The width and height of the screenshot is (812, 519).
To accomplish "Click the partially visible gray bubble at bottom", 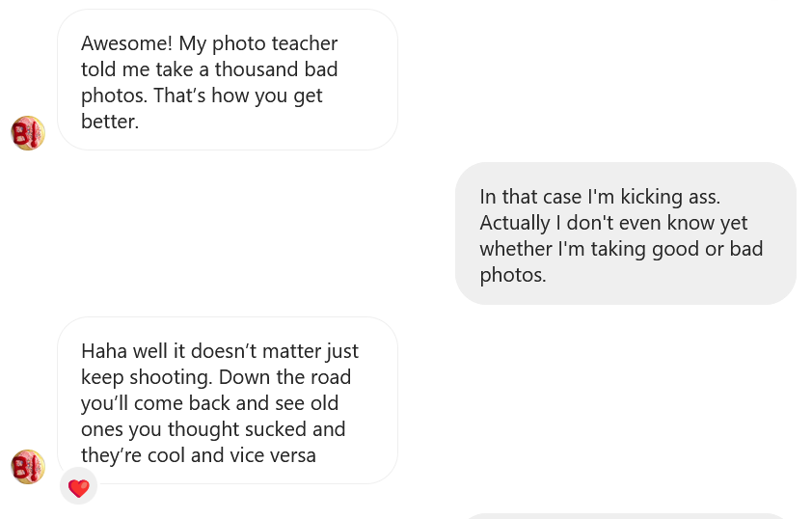I will 627,516.
